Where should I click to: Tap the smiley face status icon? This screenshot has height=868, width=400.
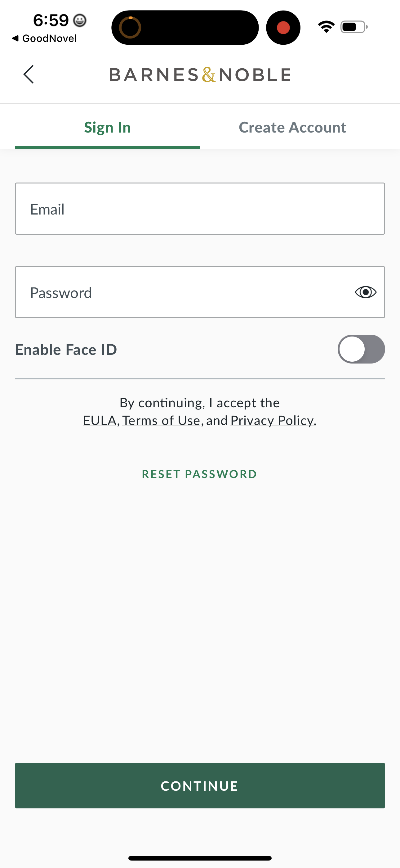click(80, 20)
